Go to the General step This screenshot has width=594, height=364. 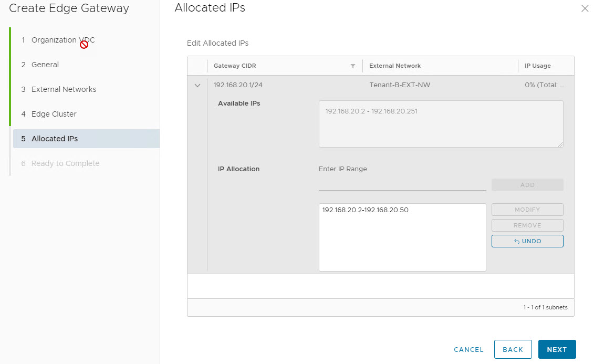click(x=45, y=65)
